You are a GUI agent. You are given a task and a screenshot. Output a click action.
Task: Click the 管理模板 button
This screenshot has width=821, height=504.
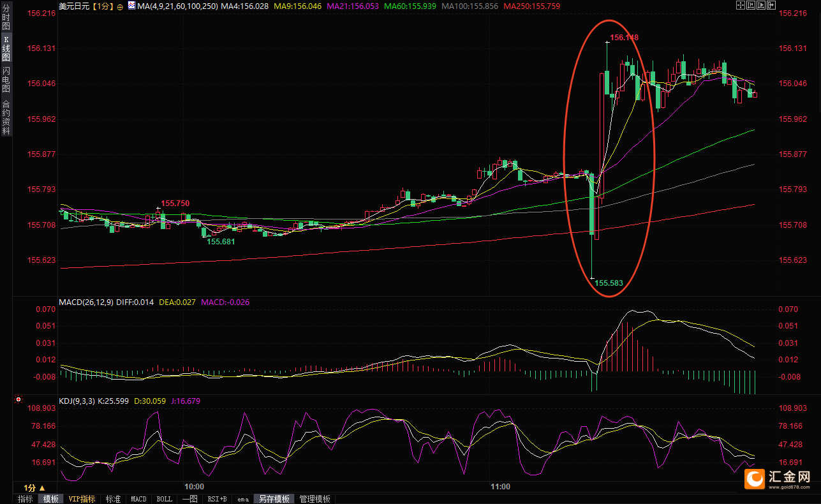(x=314, y=499)
